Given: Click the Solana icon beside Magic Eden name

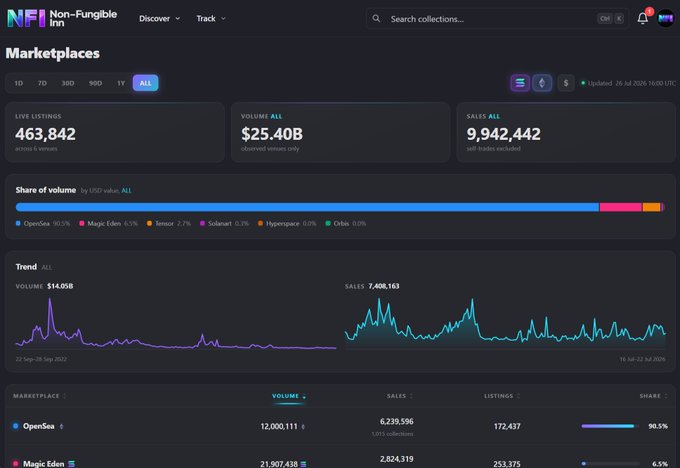Looking at the screenshot, I should 72,464.
